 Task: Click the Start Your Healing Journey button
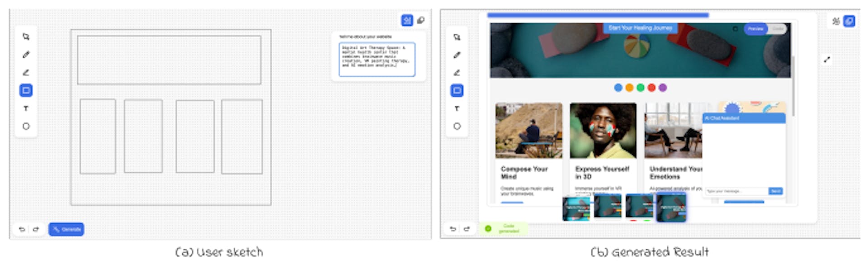tap(640, 28)
